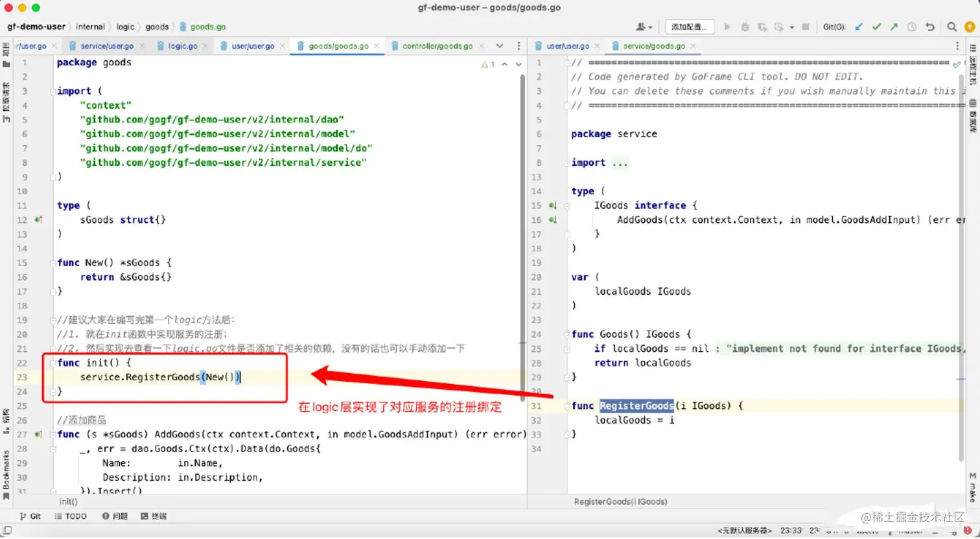Open right editor tab options (three dots)
This screenshot has height=539, width=980.
pos(957,46)
